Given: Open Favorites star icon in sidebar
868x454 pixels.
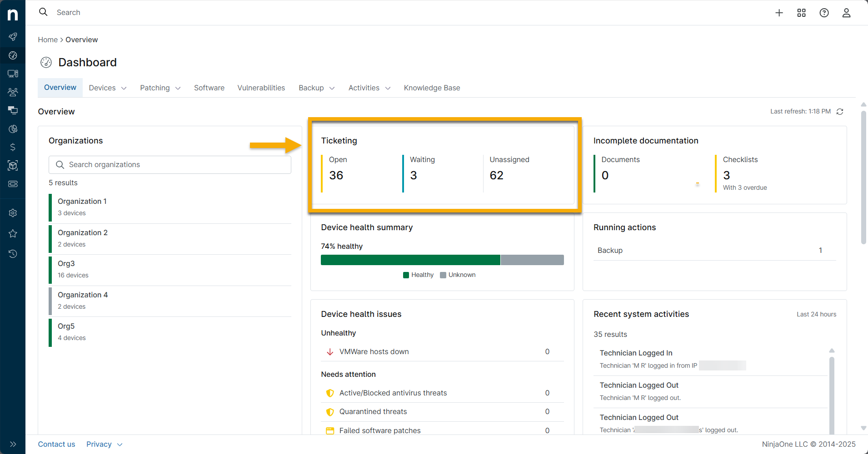Looking at the screenshot, I should click(x=13, y=233).
